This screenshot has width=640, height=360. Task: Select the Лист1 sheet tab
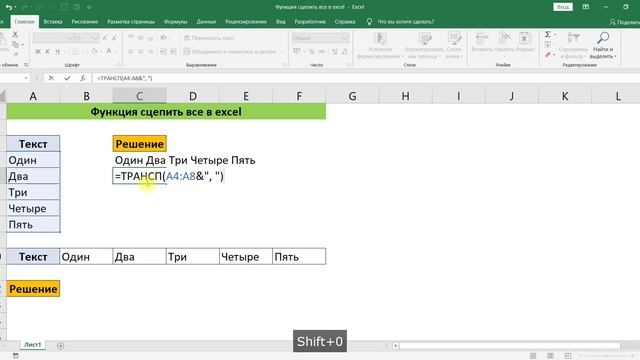pos(33,345)
